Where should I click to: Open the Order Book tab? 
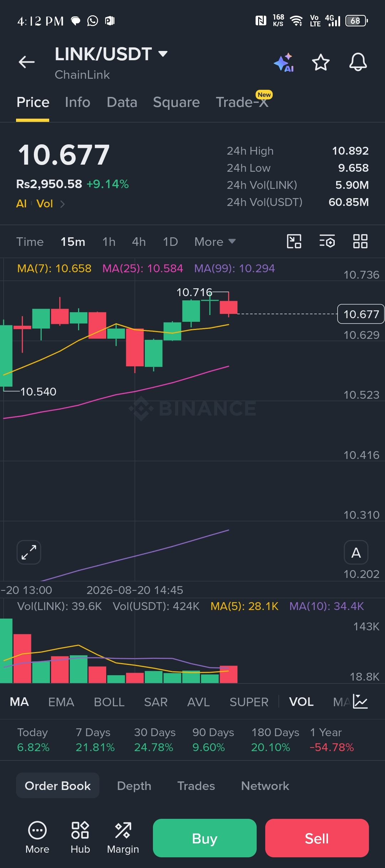point(58,786)
